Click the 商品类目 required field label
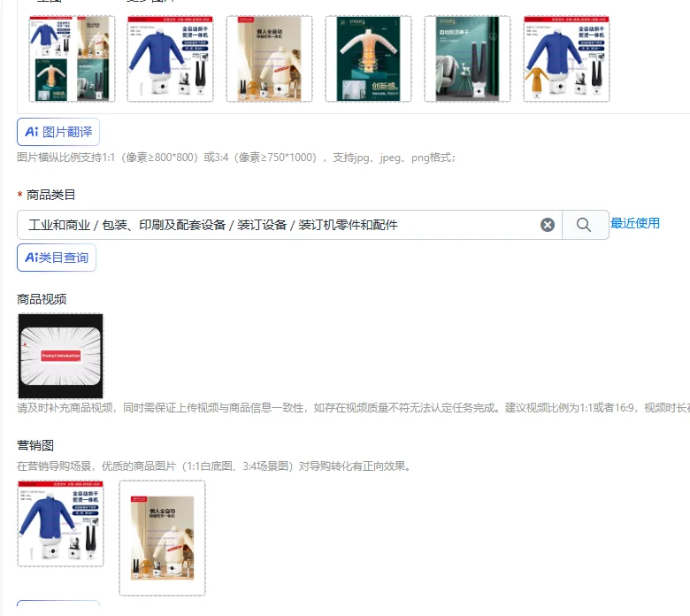Viewport: 690px width, 616px height. point(50,195)
